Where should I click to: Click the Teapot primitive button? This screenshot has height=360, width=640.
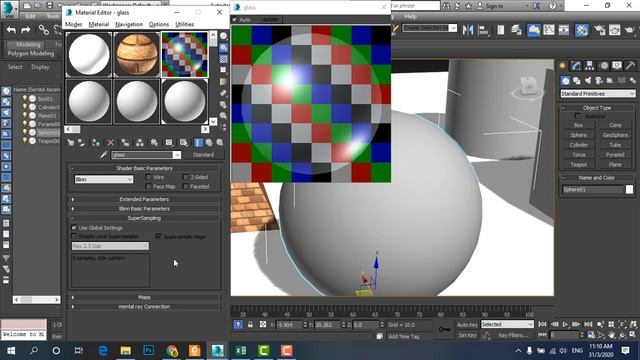coord(578,164)
